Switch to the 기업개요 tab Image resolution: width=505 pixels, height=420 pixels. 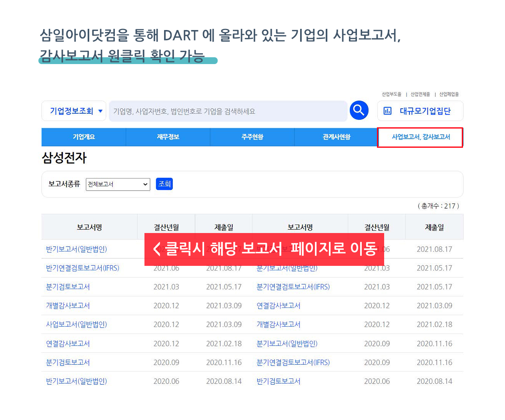[x=84, y=137]
